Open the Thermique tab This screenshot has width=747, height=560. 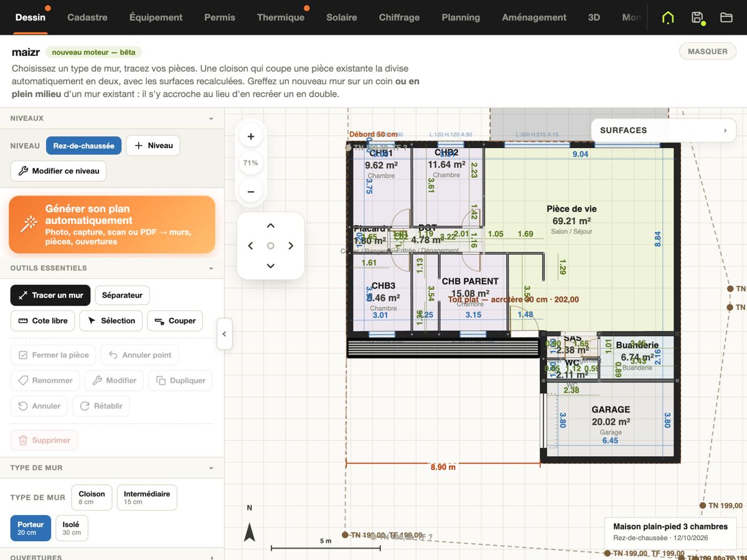tap(281, 17)
